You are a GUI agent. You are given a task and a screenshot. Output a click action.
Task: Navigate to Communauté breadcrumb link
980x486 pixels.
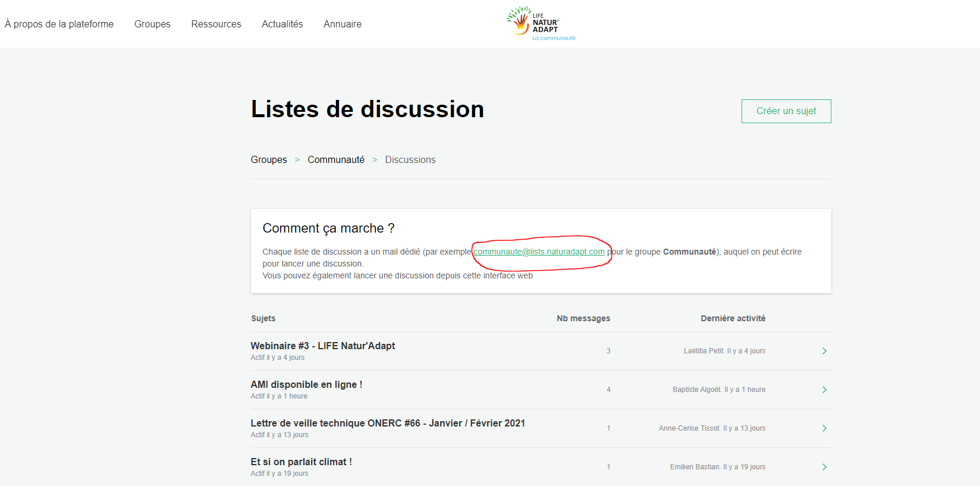tap(336, 159)
